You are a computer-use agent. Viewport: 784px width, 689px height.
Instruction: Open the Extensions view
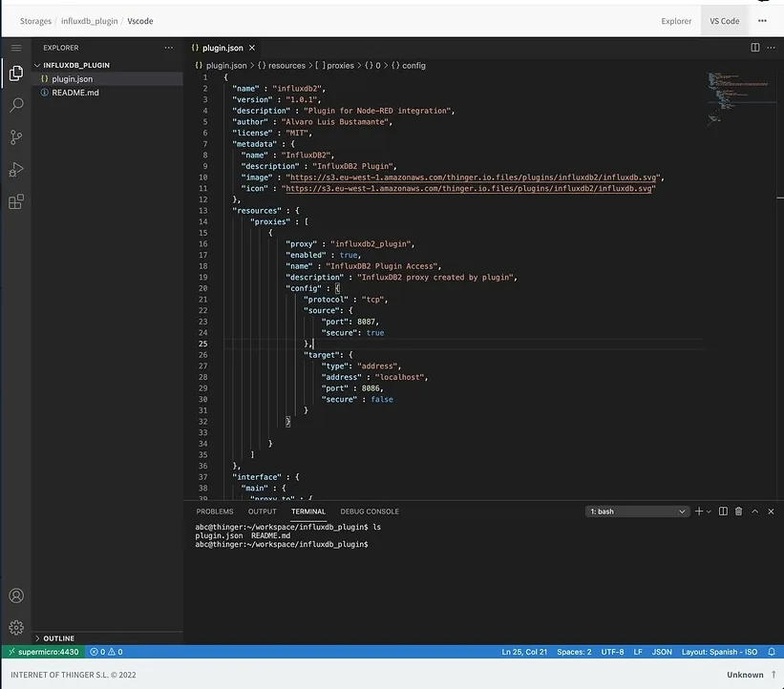tap(16, 202)
